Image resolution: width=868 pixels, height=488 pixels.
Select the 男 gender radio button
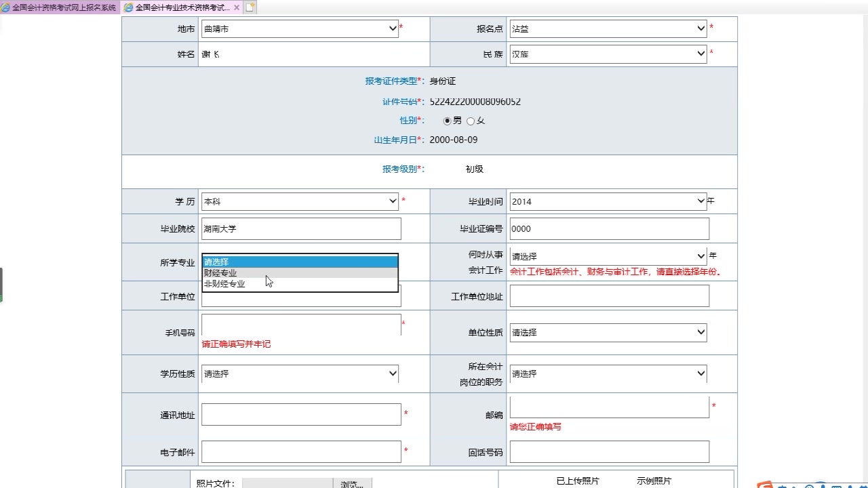[x=447, y=121]
